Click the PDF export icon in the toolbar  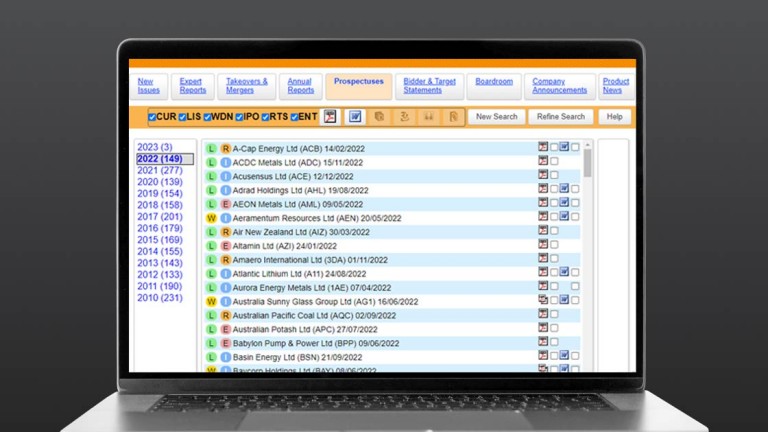click(330, 117)
